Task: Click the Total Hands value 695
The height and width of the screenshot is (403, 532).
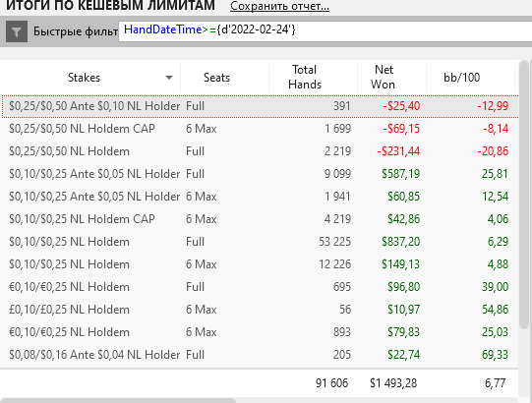Action: click(341, 287)
